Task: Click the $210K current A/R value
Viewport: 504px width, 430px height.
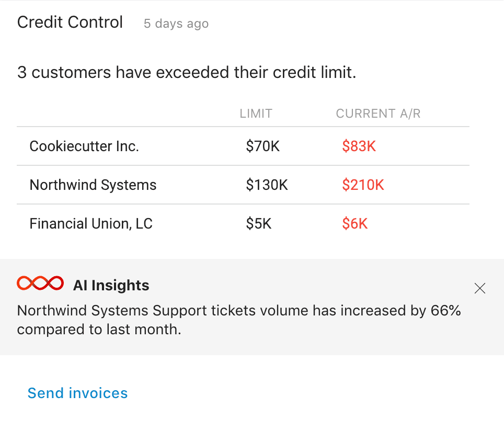Action: (363, 185)
